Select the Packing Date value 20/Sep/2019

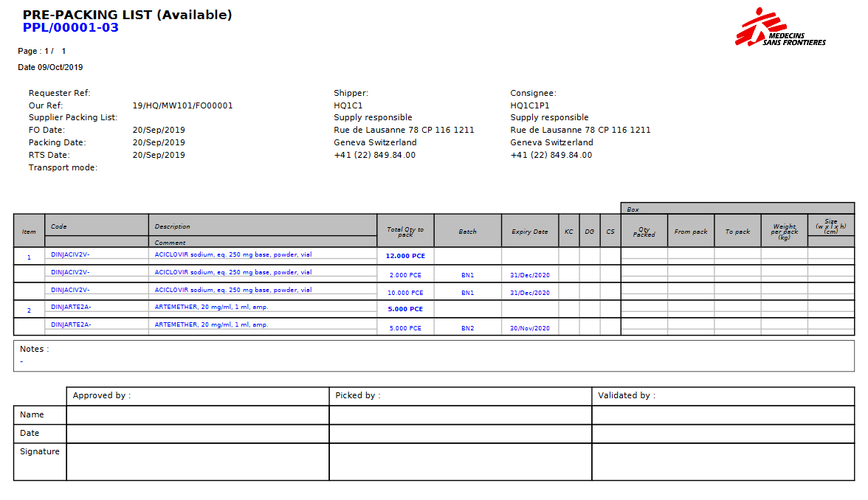159,143
